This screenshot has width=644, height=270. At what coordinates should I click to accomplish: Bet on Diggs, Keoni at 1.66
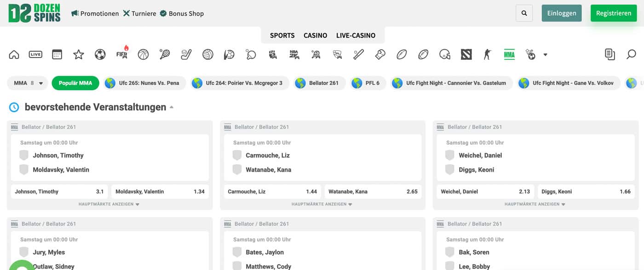tap(586, 191)
